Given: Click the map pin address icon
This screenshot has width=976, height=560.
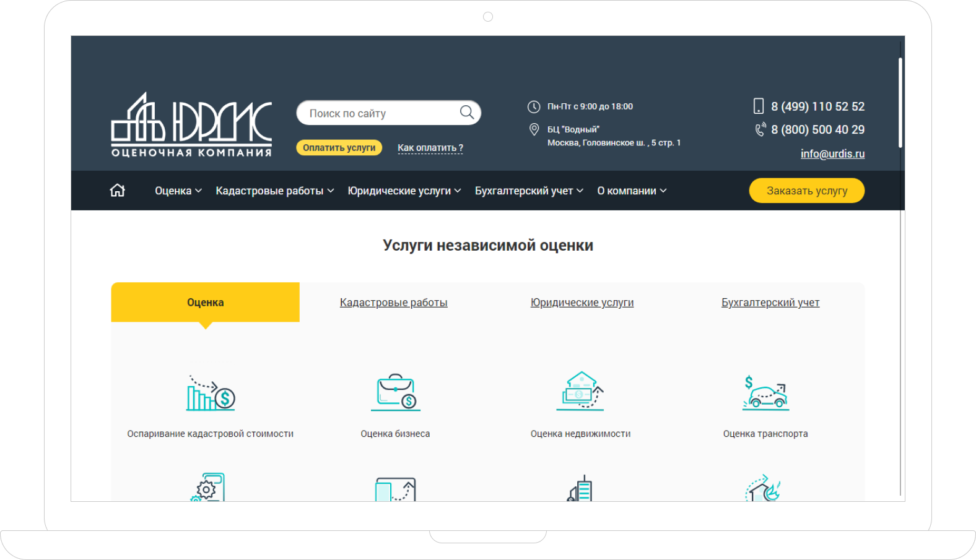Looking at the screenshot, I should pyautogui.click(x=534, y=129).
